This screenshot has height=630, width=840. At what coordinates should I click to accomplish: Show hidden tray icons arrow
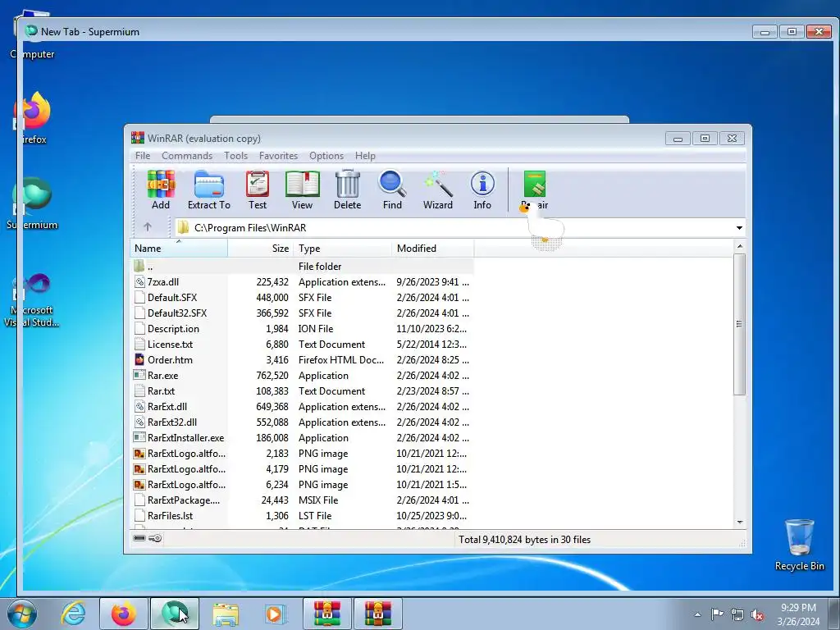coord(697,614)
